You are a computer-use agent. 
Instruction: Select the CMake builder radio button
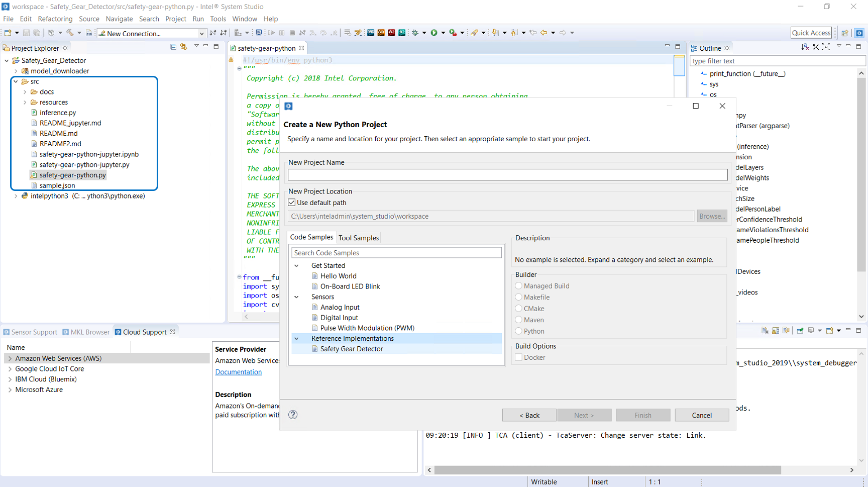518,309
